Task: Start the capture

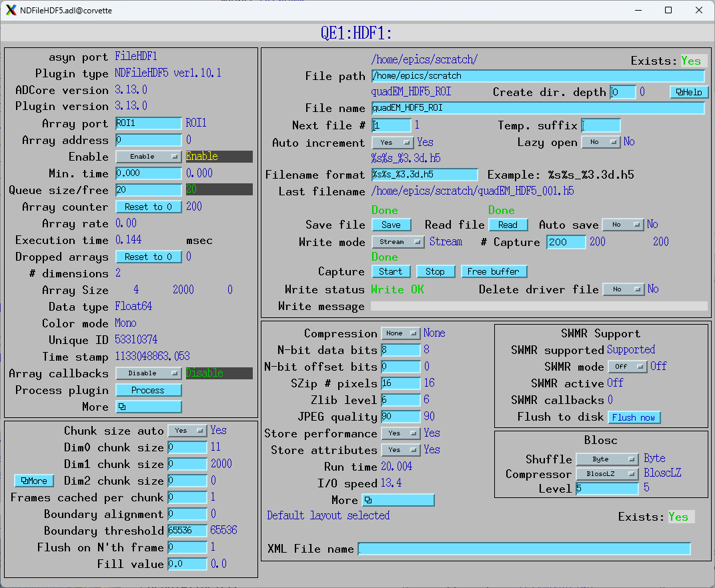Action: (391, 271)
